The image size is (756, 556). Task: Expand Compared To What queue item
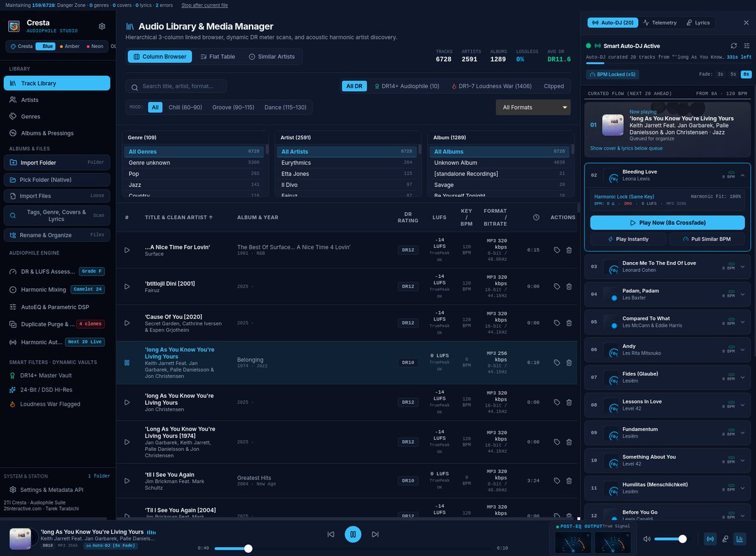coord(742,322)
